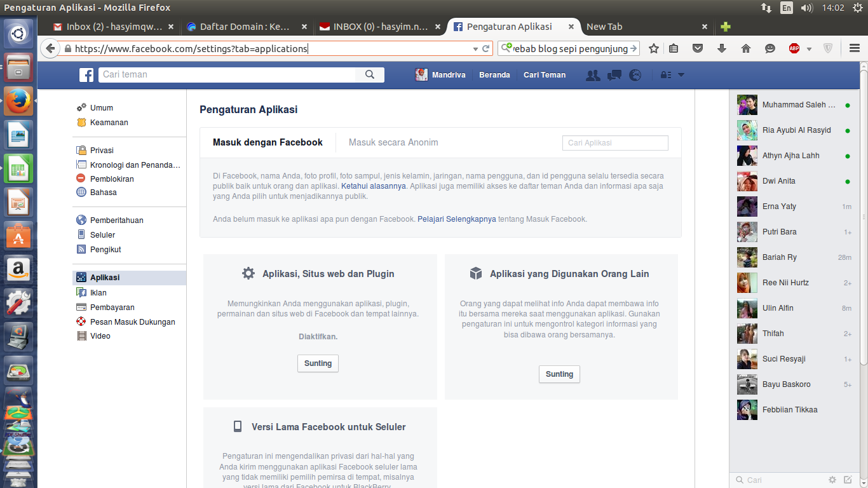The image size is (868, 488).
Task: Open chat options gear icon
Action: pos(832,480)
